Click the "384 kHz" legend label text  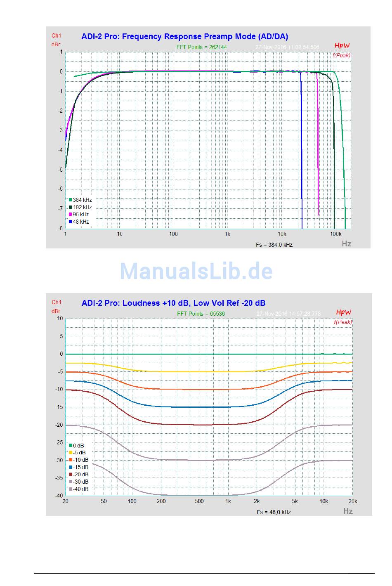83,200
